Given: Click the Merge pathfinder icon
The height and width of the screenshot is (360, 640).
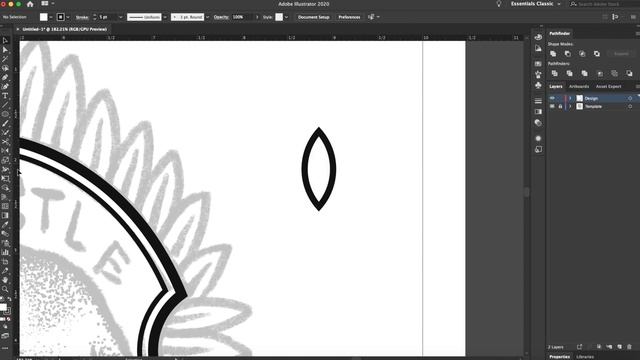Looking at the screenshot, I should (584, 73).
